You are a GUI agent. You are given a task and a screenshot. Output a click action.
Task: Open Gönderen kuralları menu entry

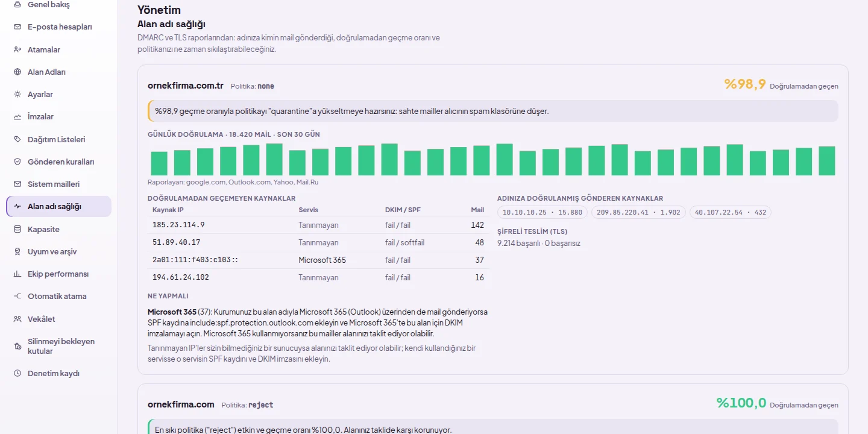58,162
